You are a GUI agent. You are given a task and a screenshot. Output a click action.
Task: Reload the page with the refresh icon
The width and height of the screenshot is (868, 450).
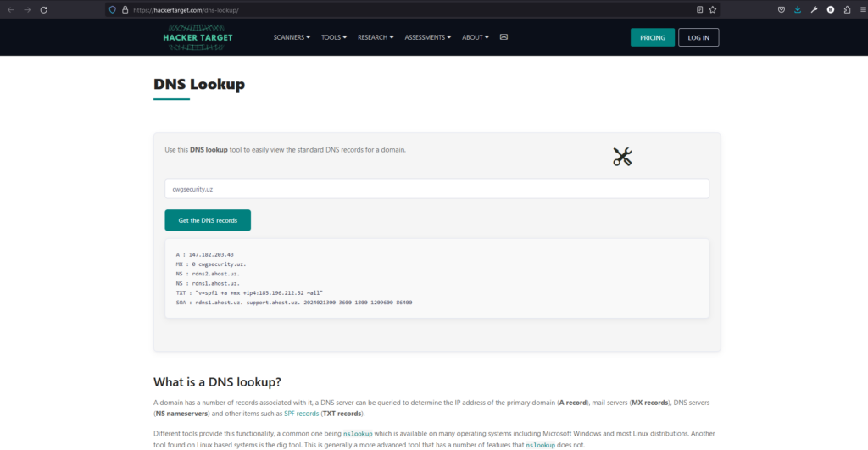43,9
